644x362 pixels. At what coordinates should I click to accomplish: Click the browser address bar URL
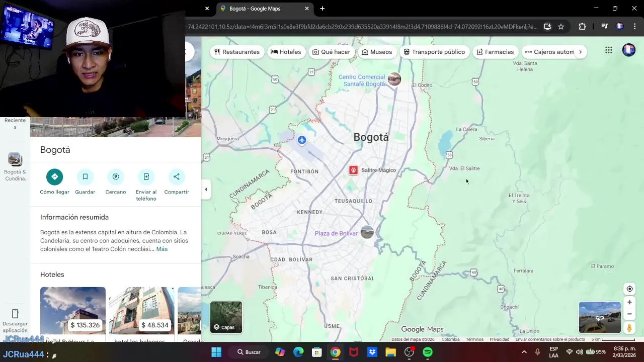(361, 27)
